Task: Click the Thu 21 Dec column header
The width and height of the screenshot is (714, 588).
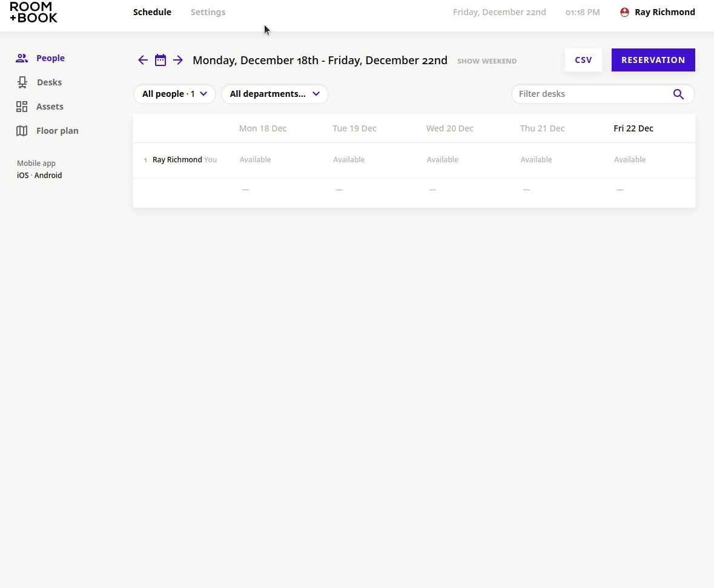Action: click(543, 128)
